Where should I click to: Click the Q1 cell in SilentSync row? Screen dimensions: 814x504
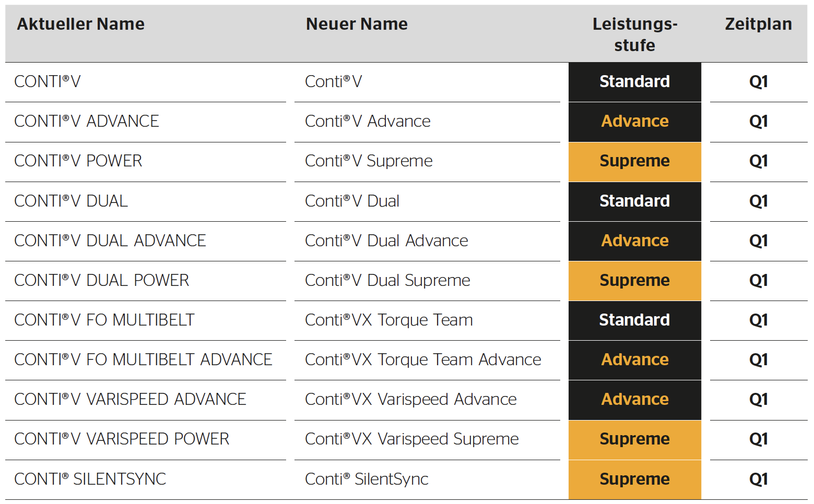point(758,479)
